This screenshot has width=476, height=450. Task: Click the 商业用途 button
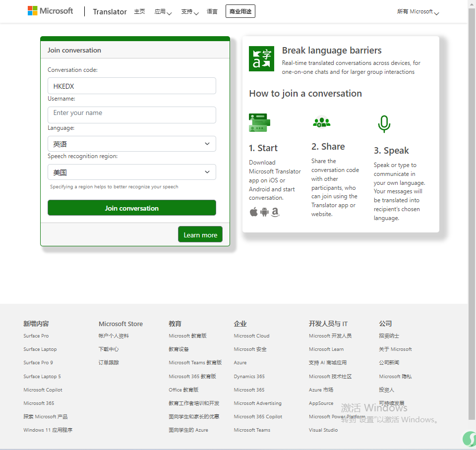(240, 11)
